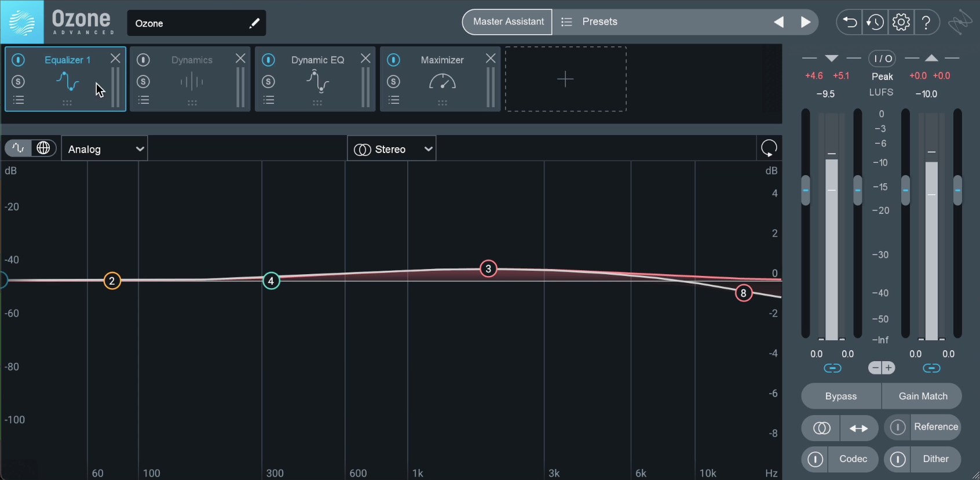Open the settings gear

(x=901, y=23)
